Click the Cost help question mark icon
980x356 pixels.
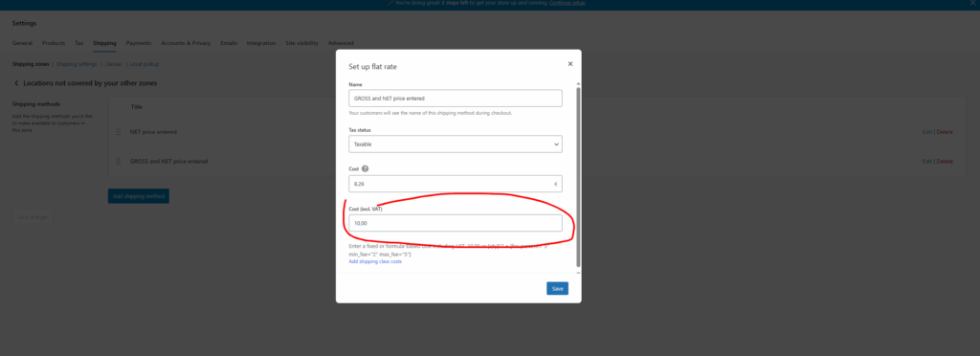[365, 168]
